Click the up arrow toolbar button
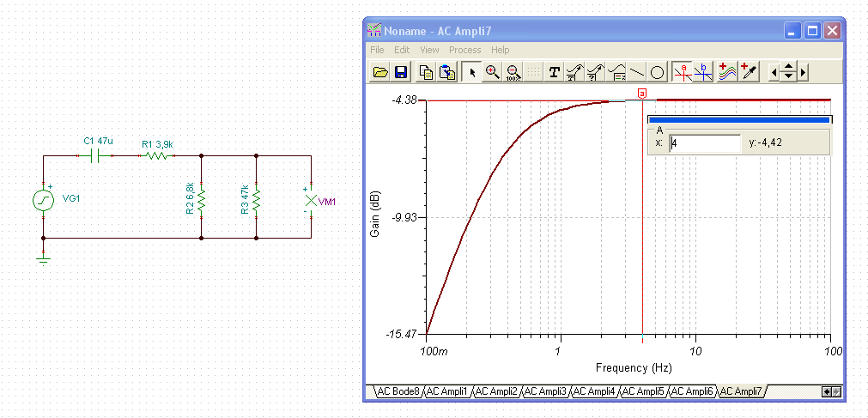Viewport: 868px width, 418px height. 789,67
